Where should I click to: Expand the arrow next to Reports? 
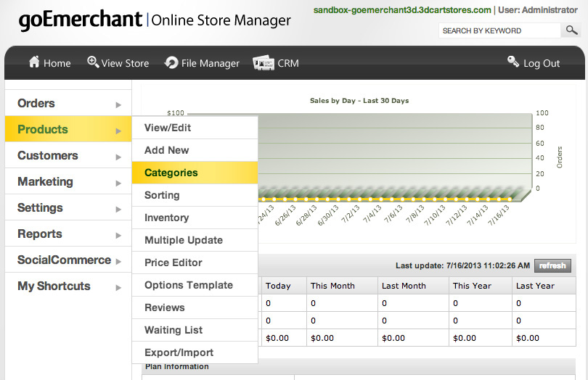(x=118, y=236)
